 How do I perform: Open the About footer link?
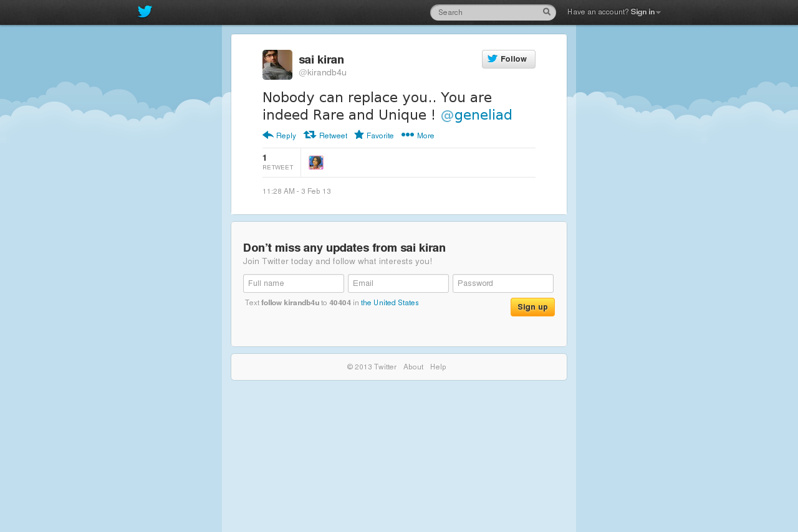pyautogui.click(x=413, y=367)
